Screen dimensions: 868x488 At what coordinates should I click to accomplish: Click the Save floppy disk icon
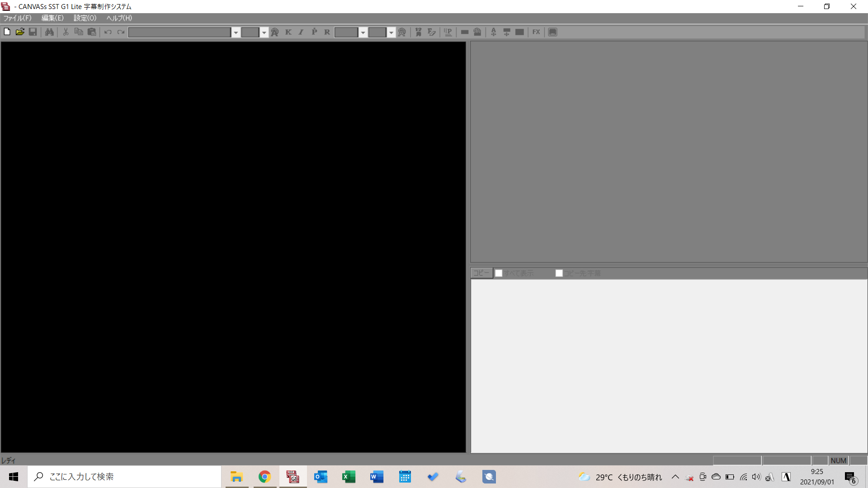click(33, 32)
